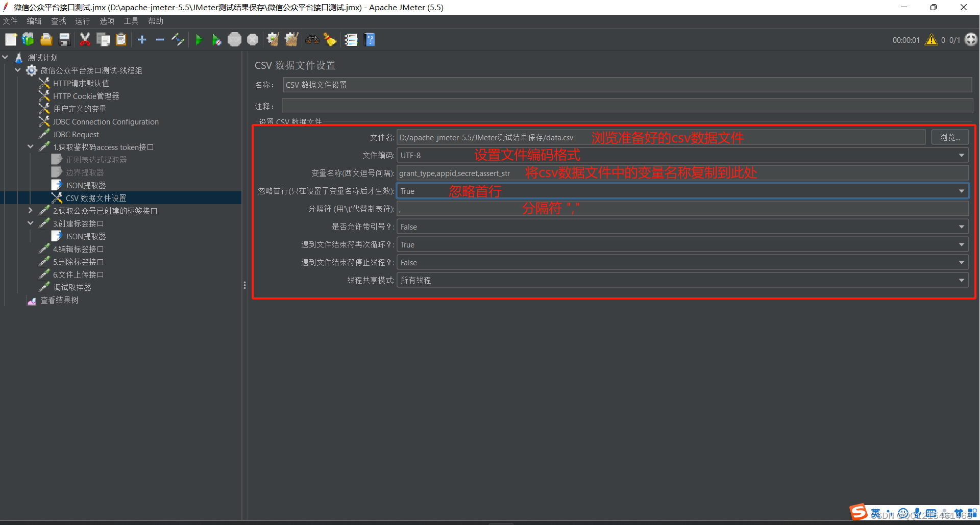Select HTTP Cookie管理器 in tree
The height and width of the screenshot is (525, 980).
pyautogui.click(x=86, y=96)
